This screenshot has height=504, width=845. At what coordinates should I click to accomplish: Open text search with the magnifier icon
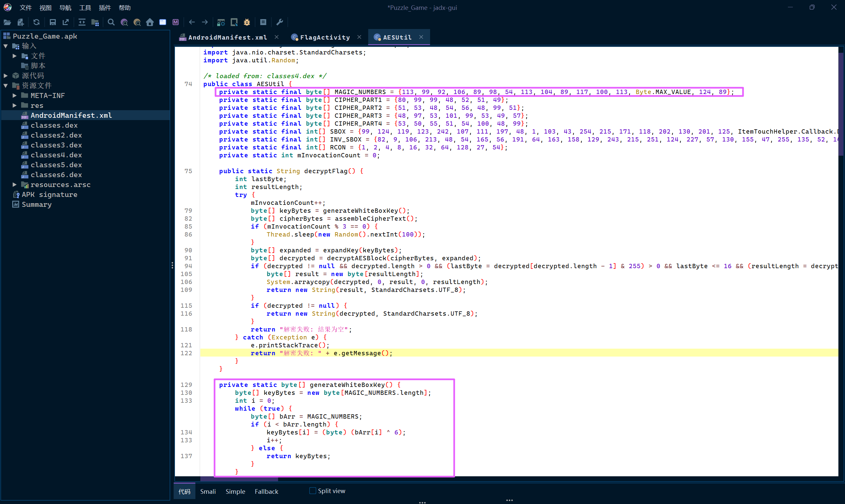click(x=111, y=22)
